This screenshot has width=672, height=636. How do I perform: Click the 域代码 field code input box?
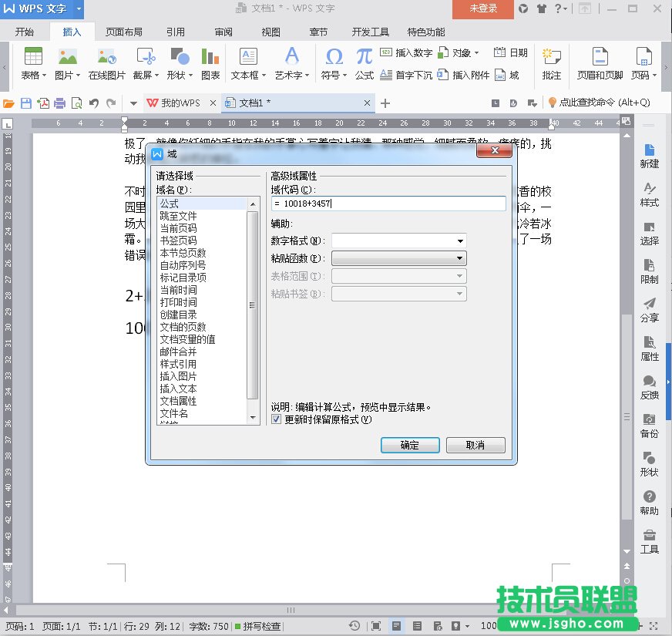[x=388, y=204]
